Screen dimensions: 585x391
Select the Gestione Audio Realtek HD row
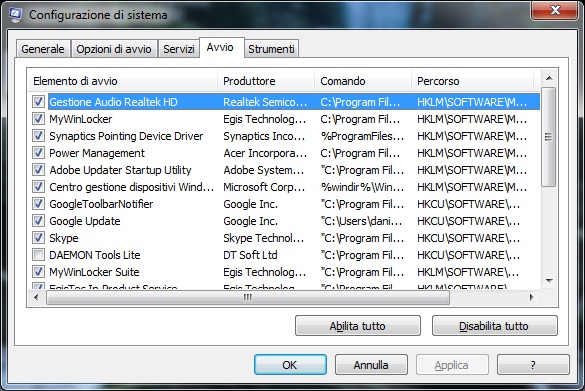pos(286,102)
